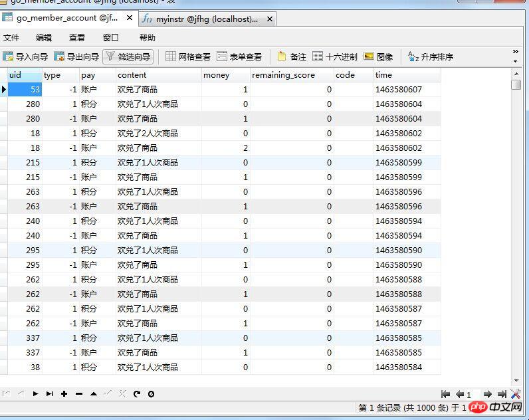This screenshot has width=529, height=420.
Task: Add a new record with plus icon
Action: tap(64, 393)
